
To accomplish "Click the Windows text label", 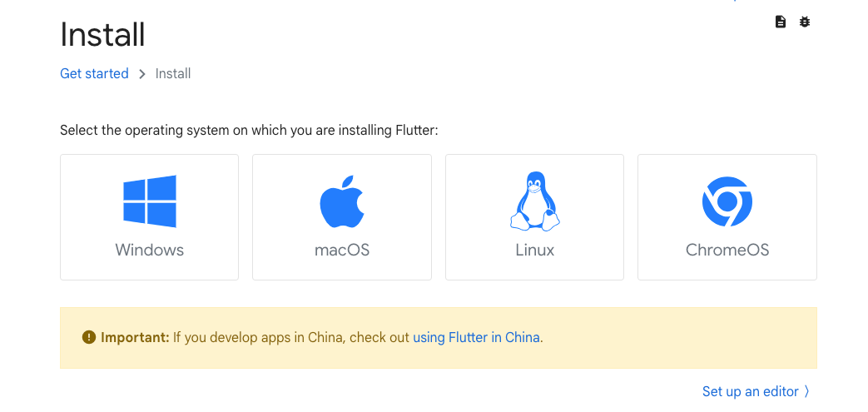I will pyautogui.click(x=150, y=250).
